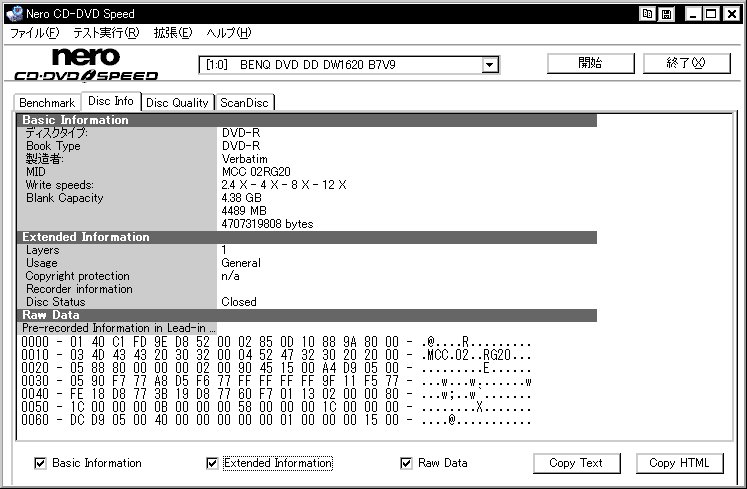Screen dimensions: 747x489
Task: Switch to the ScanDisc tab
Action: click(244, 102)
